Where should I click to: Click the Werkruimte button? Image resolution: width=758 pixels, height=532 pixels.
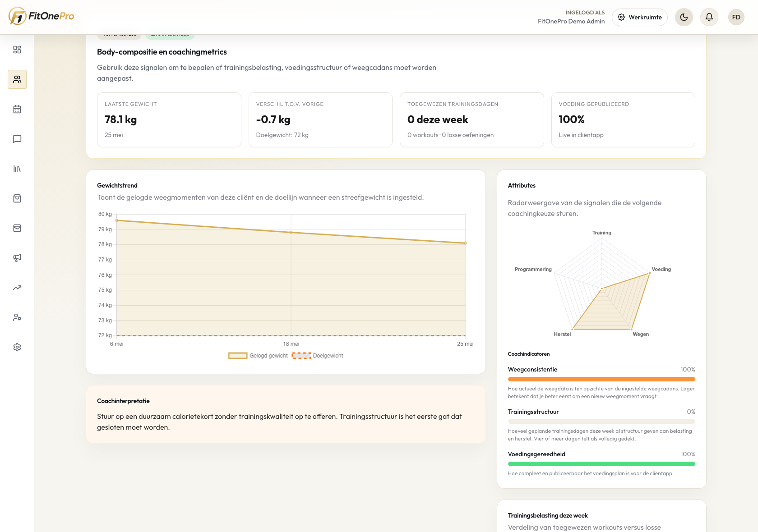click(640, 17)
